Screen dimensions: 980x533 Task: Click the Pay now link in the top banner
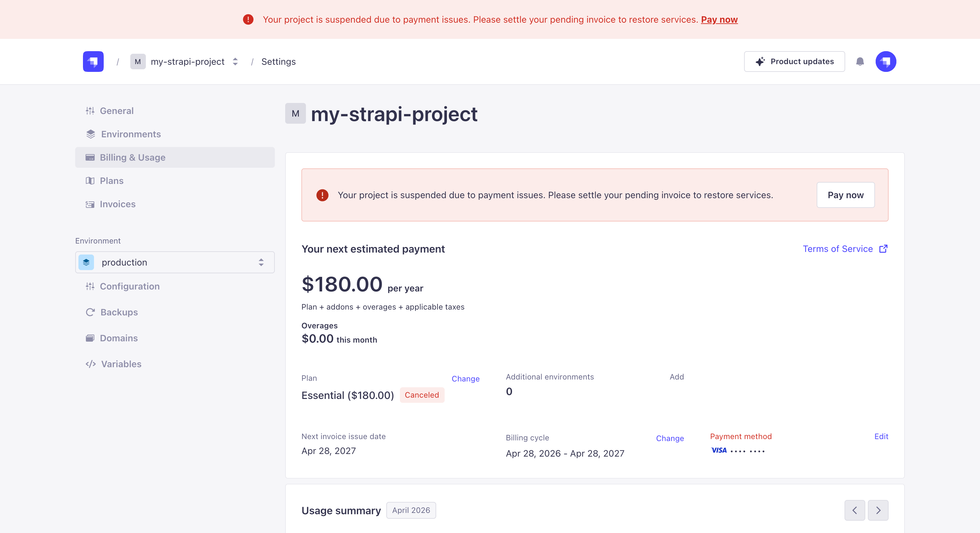pyautogui.click(x=719, y=19)
